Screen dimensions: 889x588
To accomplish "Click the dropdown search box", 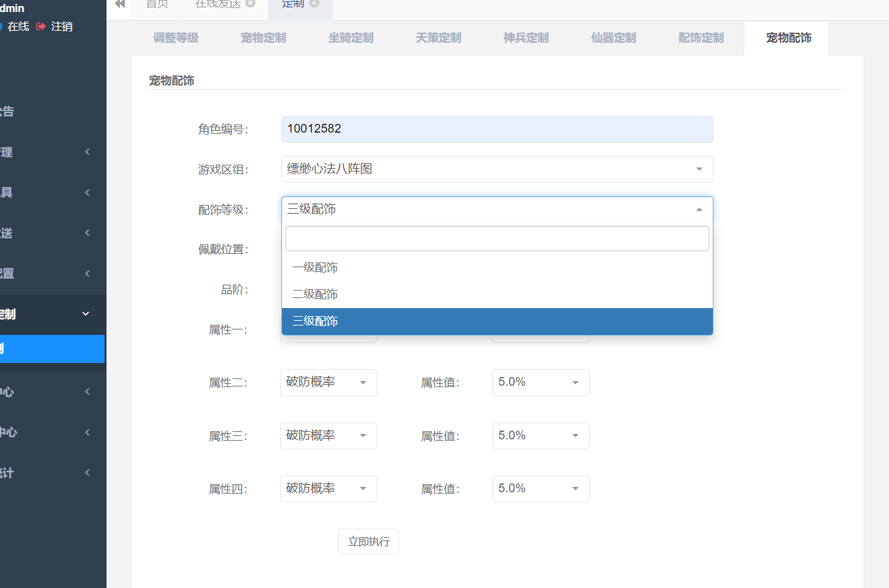I will 497,238.
